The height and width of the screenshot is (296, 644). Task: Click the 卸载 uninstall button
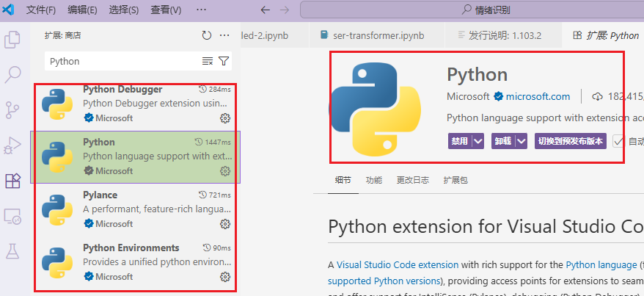click(503, 141)
